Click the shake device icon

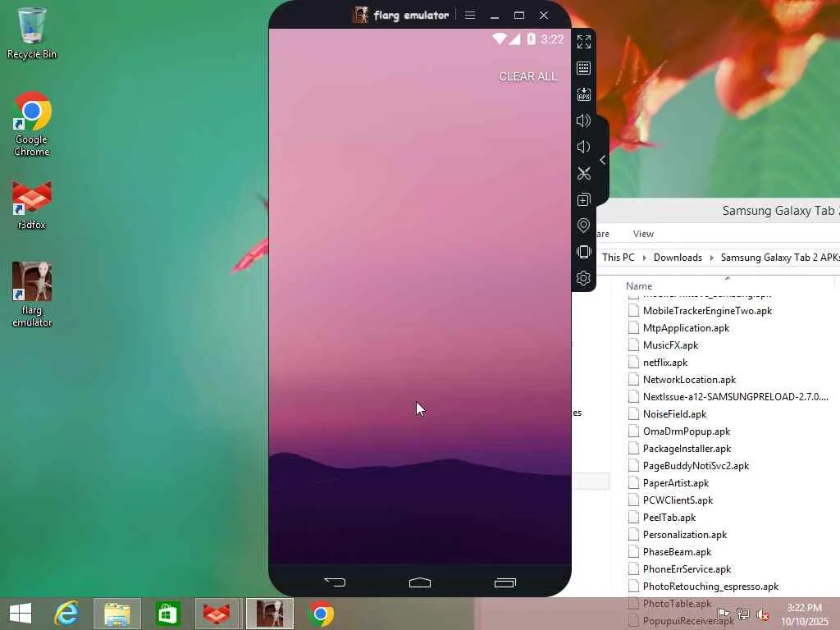(x=583, y=252)
